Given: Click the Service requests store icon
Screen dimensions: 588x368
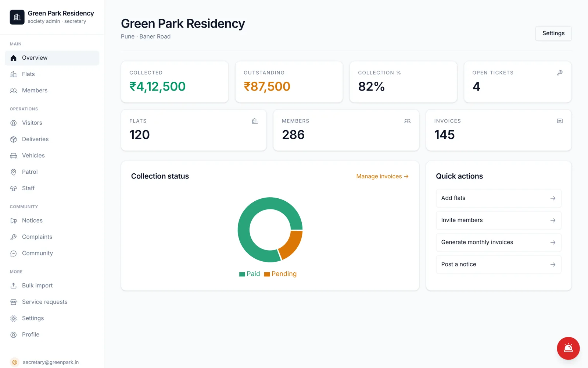Looking at the screenshot, I should pyautogui.click(x=14, y=302).
